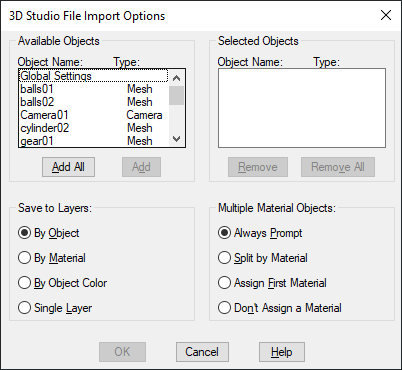This screenshot has width=402, height=370.
Task: Select balls02 mesh object
Action: [93, 102]
